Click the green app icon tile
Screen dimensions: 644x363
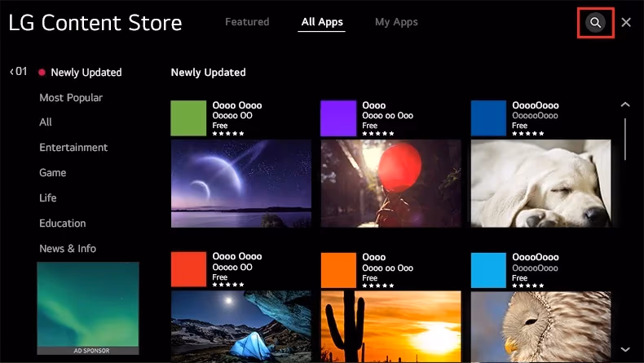(x=188, y=118)
